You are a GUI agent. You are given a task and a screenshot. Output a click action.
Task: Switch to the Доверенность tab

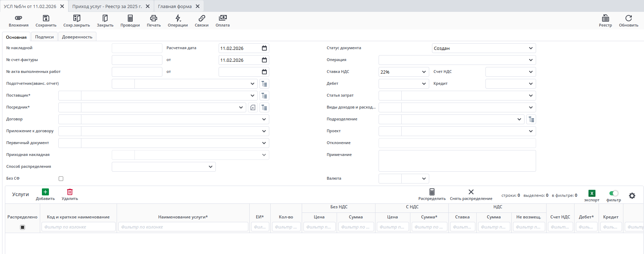(77, 37)
